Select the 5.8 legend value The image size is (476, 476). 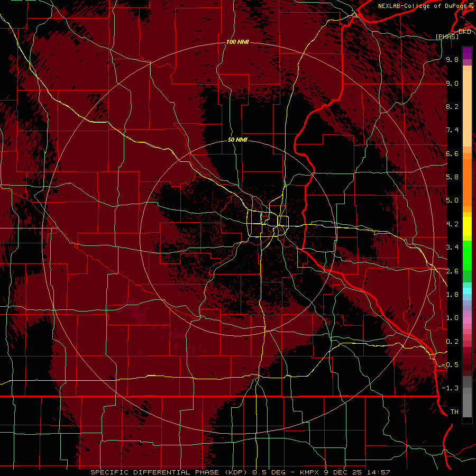[x=452, y=177]
